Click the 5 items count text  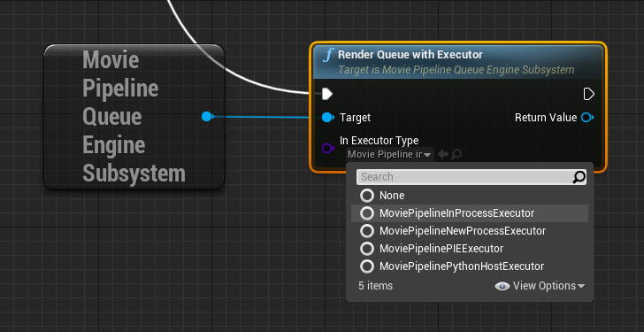coord(375,286)
